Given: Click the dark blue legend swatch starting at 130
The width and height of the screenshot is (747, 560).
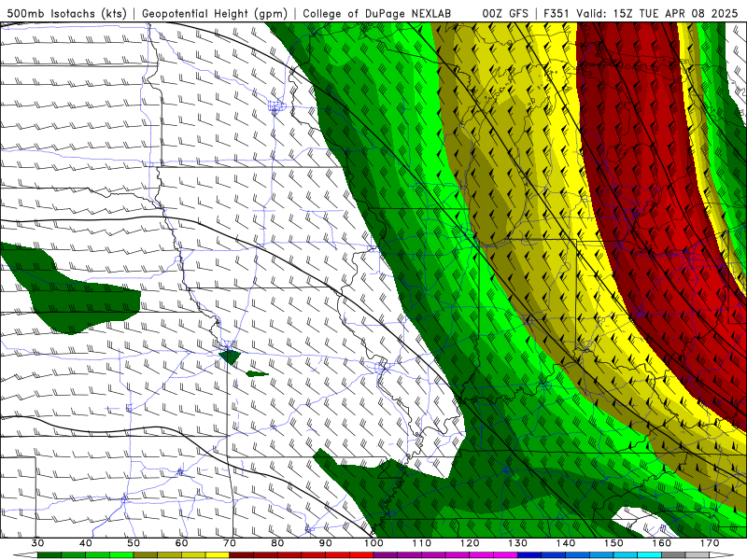Looking at the screenshot, I should point(529,555).
